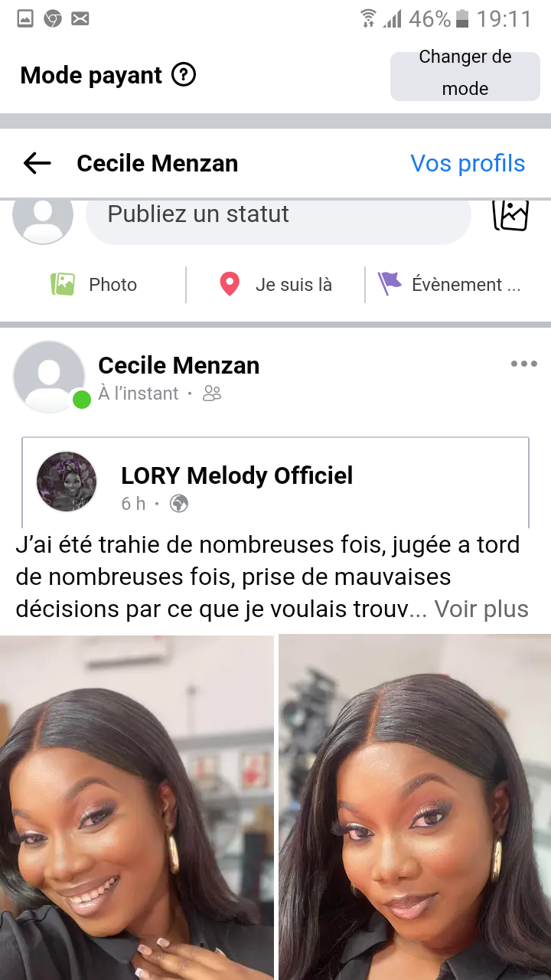Tap the photo gallery icon beside status field
The width and height of the screenshot is (551, 980).
click(510, 214)
